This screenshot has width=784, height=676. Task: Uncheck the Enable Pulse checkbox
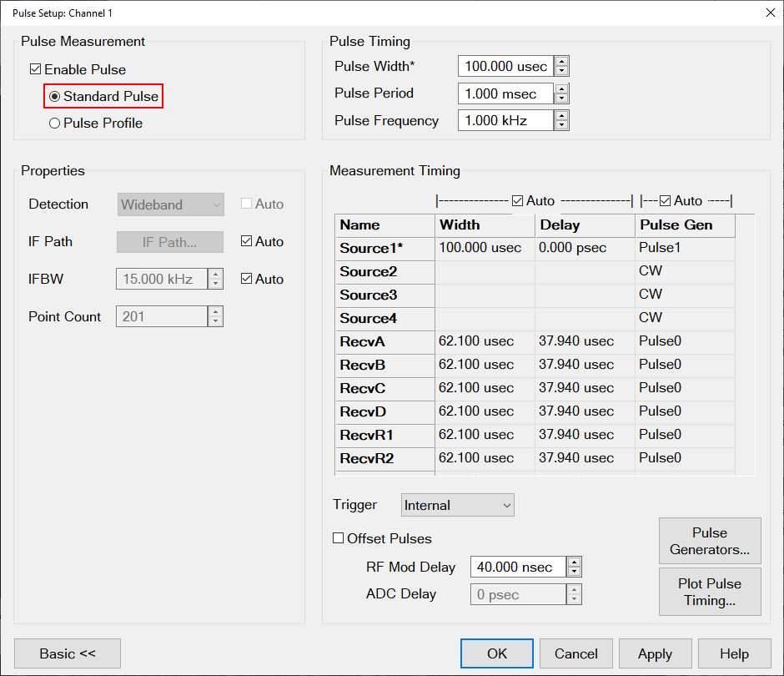tap(36, 70)
